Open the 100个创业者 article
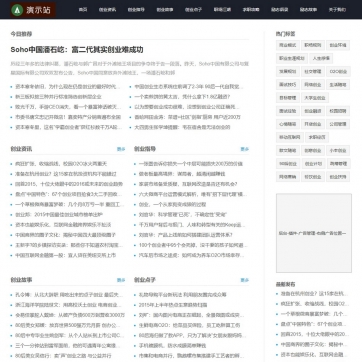The width and height of the screenshot is (362, 362). (193, 245)
